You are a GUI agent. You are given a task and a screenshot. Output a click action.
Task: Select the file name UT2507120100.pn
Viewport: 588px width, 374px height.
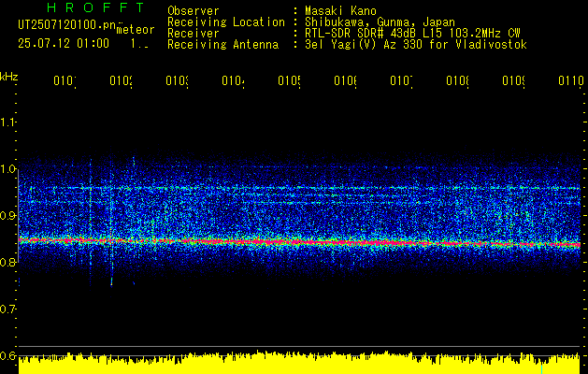point(67,25)
